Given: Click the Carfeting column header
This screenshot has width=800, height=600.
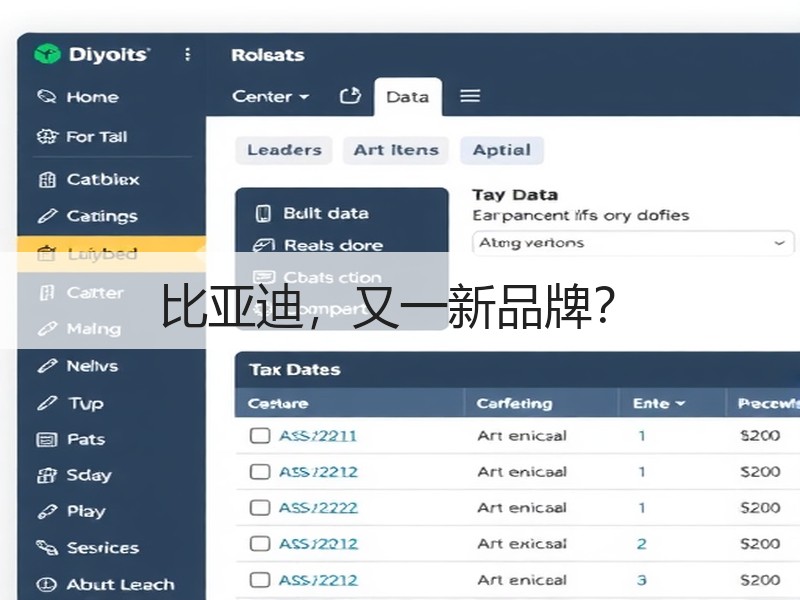Looking at the screenshot, I should pyautogui.click(x=514, y=404).
